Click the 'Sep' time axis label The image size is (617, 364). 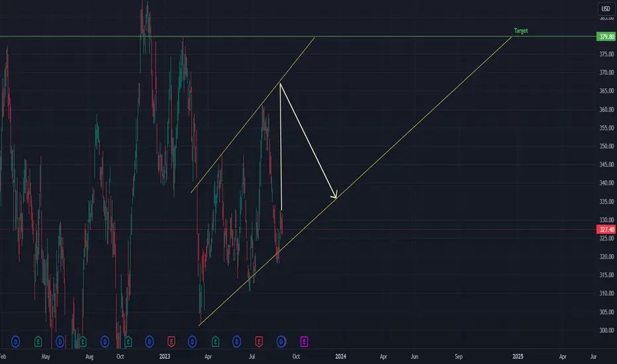point(459,357)
